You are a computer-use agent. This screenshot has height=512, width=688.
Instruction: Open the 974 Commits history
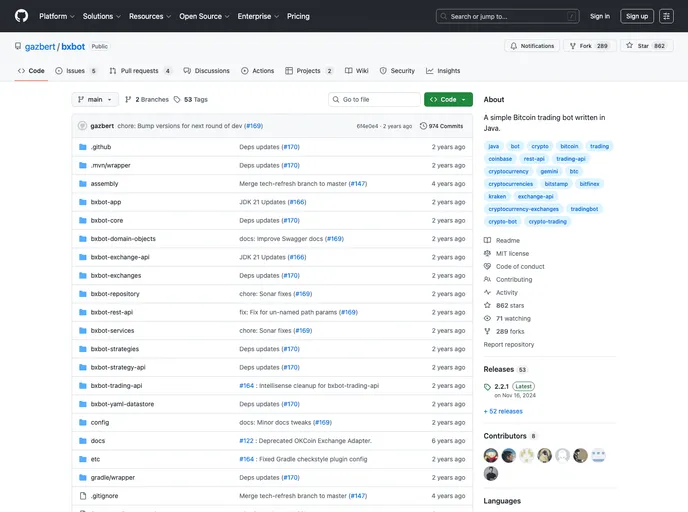click(x=441, y=126)
